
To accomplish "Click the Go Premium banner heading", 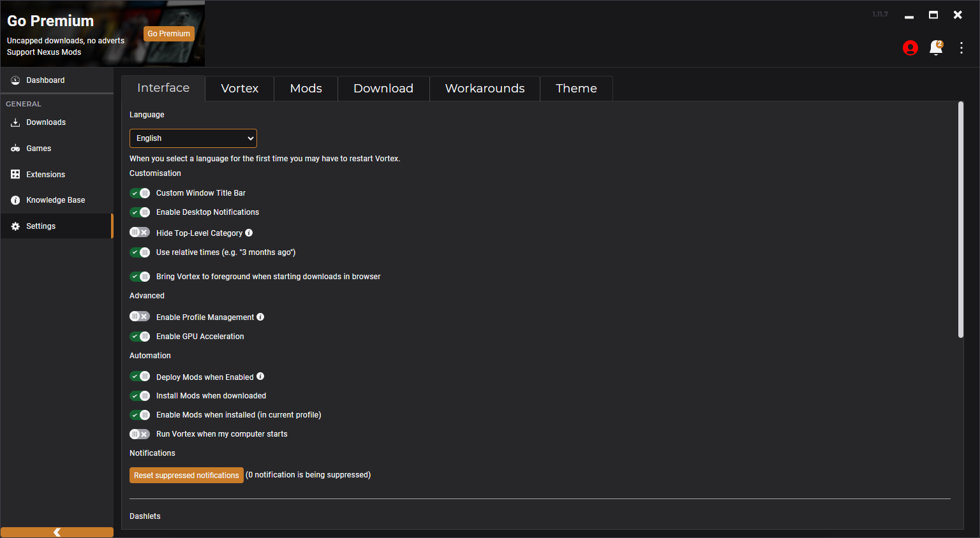I will coord(50,21).
